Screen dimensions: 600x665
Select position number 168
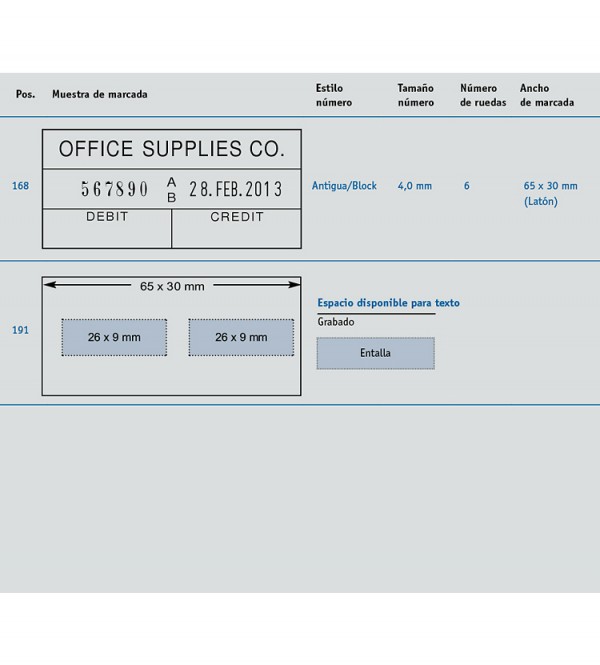pos(20,186)
